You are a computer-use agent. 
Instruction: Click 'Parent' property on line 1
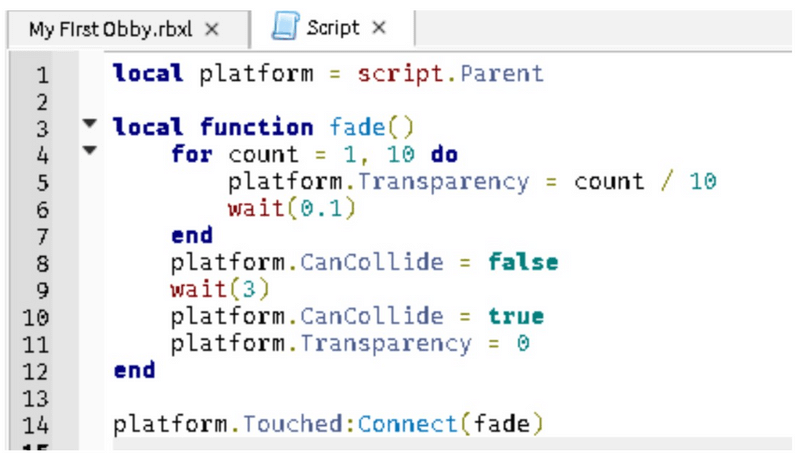point(502,74)
